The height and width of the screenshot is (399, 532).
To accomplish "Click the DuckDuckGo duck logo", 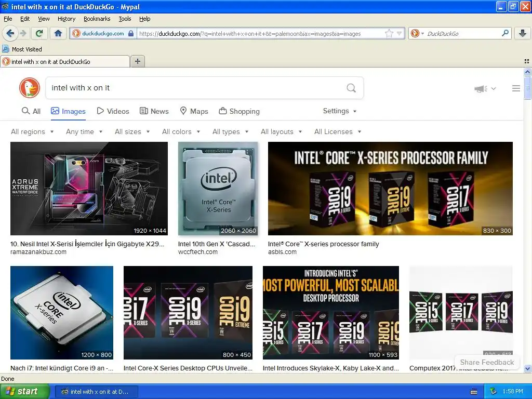I will click(x=30, y=88).
